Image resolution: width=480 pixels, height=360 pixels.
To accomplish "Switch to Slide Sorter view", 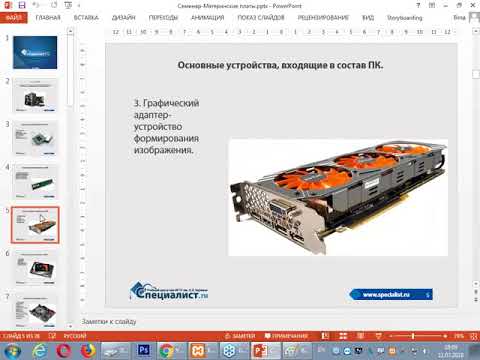I will (343, 336).
